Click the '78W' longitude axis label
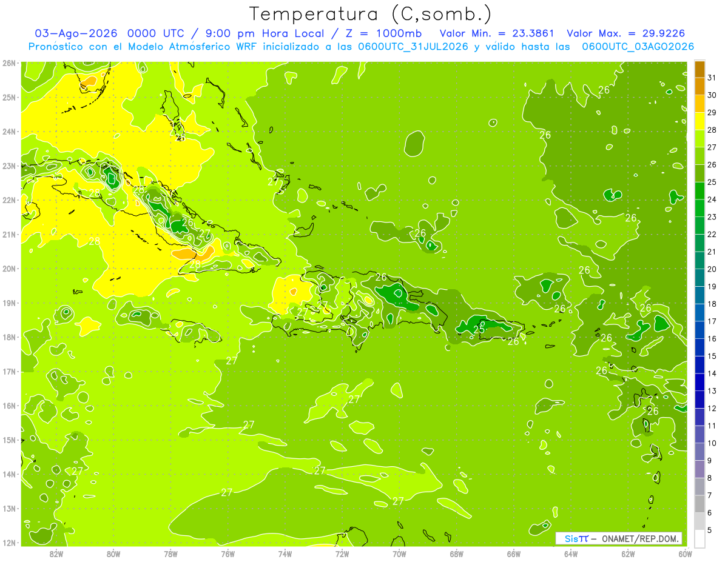Screen dimensions: 728x562 tap(170, 554)
